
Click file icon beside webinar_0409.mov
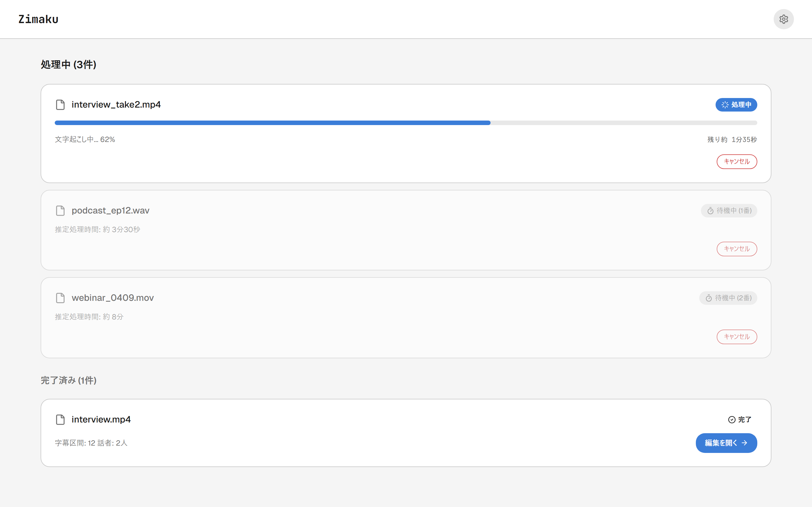[60, 298]
